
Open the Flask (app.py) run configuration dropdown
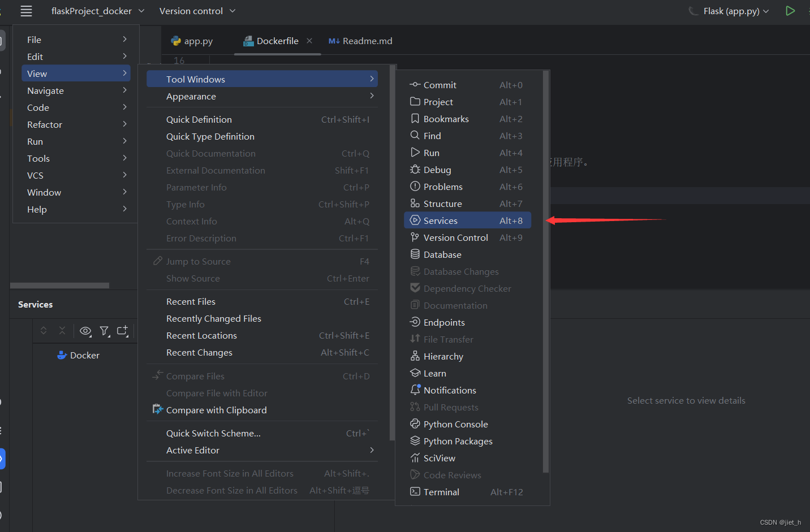(729, 11)
